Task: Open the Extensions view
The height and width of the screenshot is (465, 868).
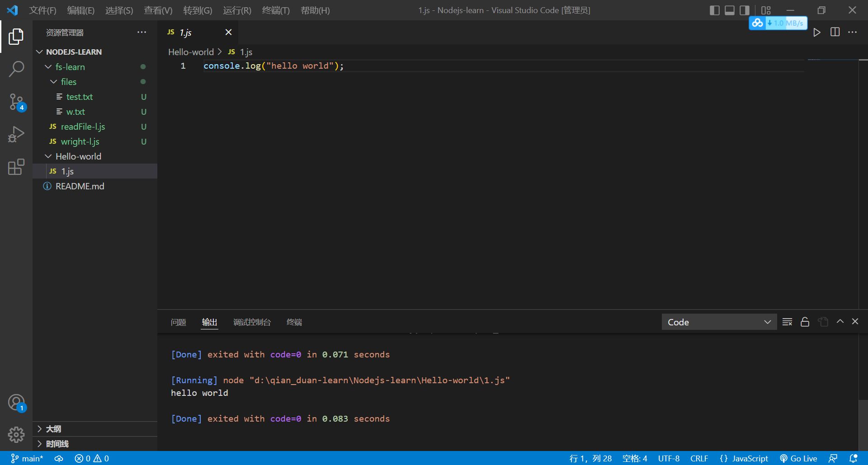Action: tap(16, 167)
